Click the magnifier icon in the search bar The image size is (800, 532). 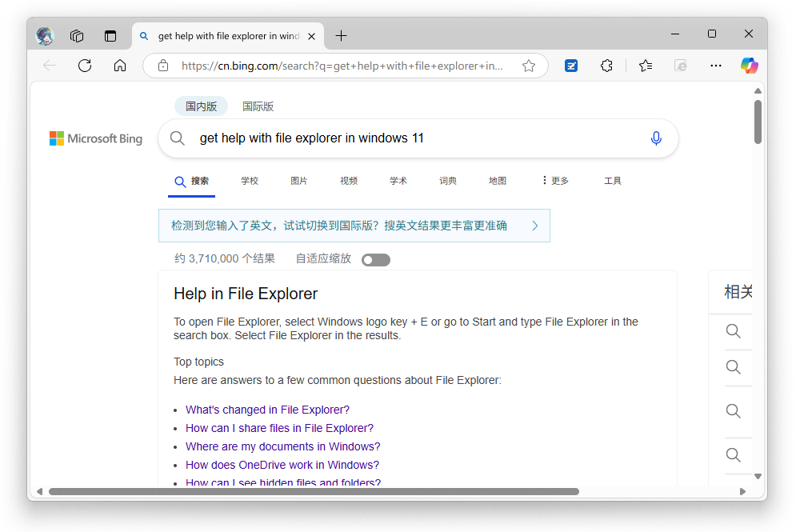point(178,138)
